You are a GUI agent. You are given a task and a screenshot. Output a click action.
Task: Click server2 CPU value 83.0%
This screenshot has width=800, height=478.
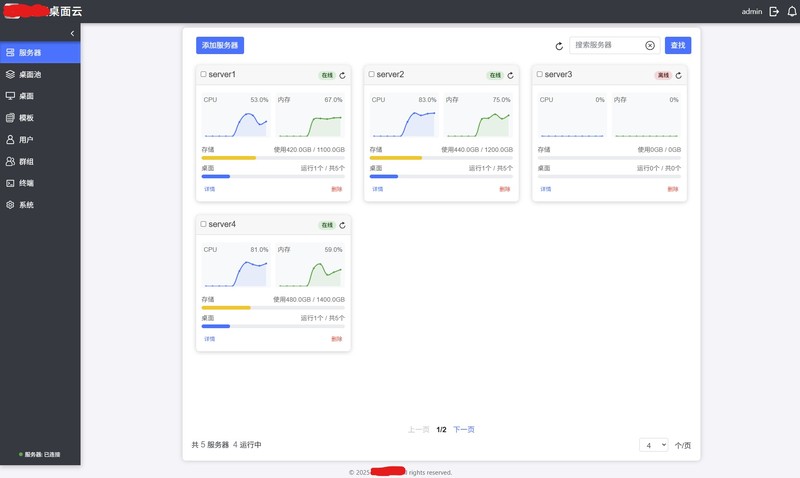[428, 100]
